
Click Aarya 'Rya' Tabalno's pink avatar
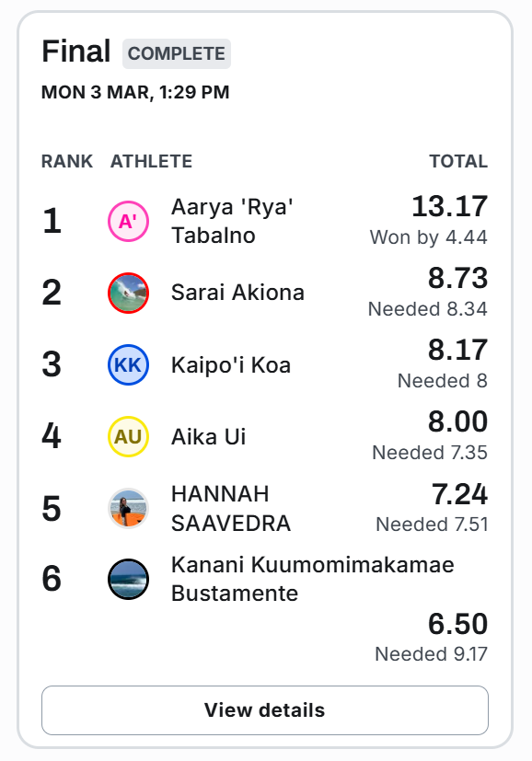[x=128, y=222]
